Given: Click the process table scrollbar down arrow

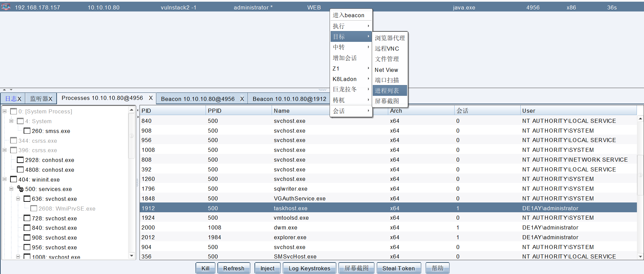Looking at the screenshot, I should click(640, 256).
